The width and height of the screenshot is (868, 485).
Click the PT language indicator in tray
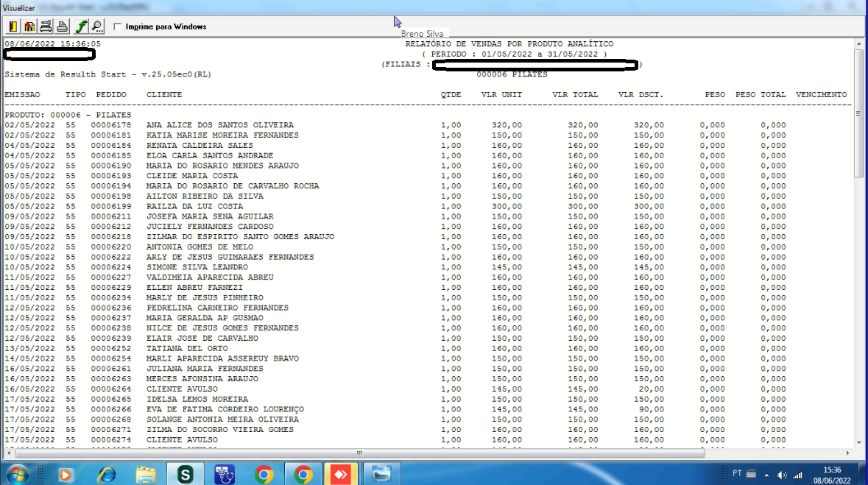[737, 473]
